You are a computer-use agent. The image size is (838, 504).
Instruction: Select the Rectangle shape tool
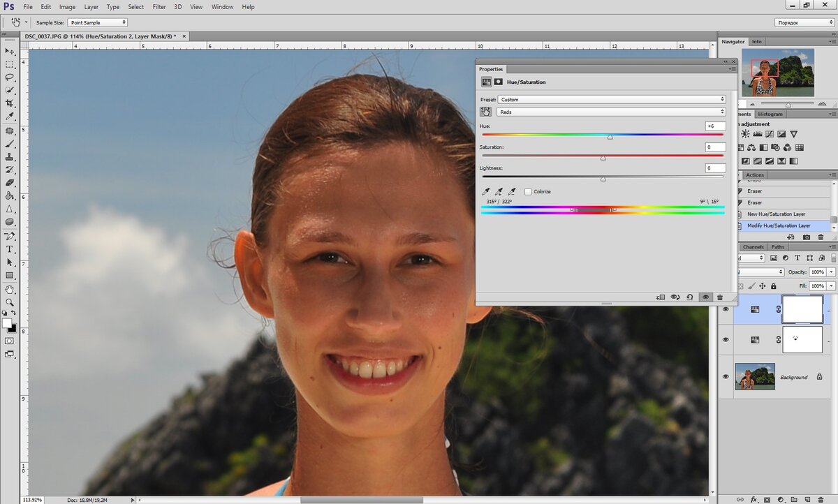point(10,275)
